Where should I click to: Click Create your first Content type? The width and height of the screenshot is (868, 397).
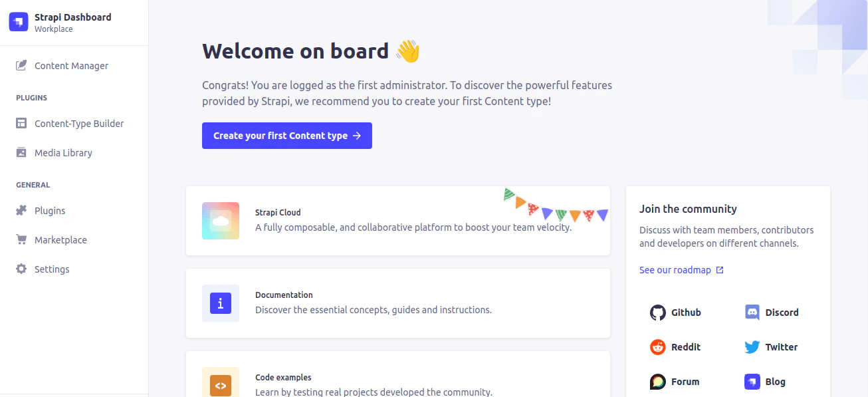[x=286, y=135]
